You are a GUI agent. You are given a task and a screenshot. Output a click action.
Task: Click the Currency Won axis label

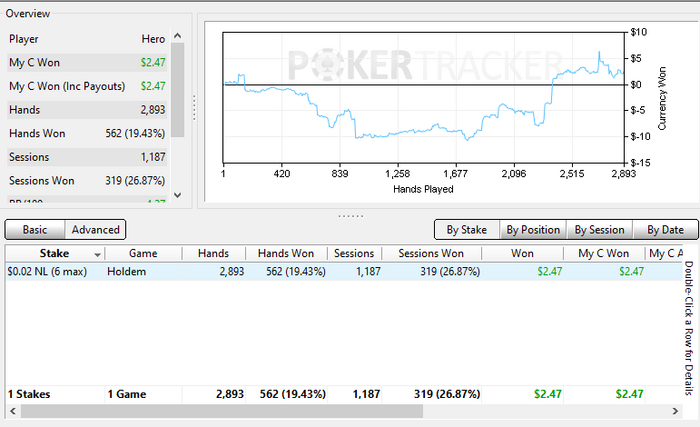(662, 98)
